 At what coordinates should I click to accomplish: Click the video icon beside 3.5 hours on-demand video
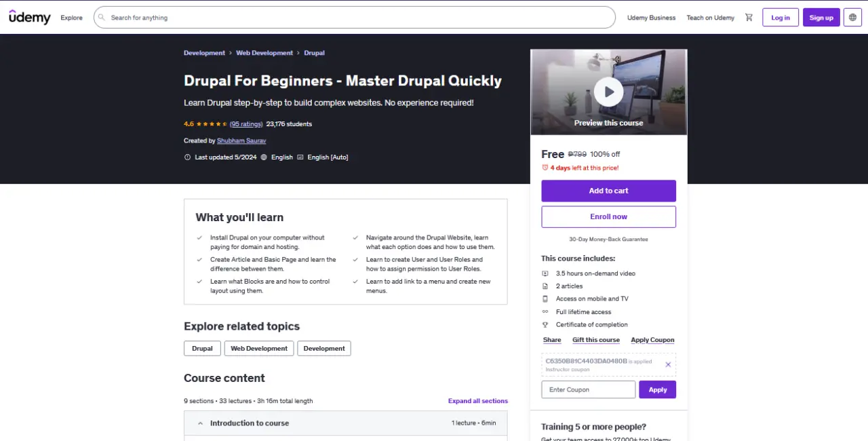[545, 273]
